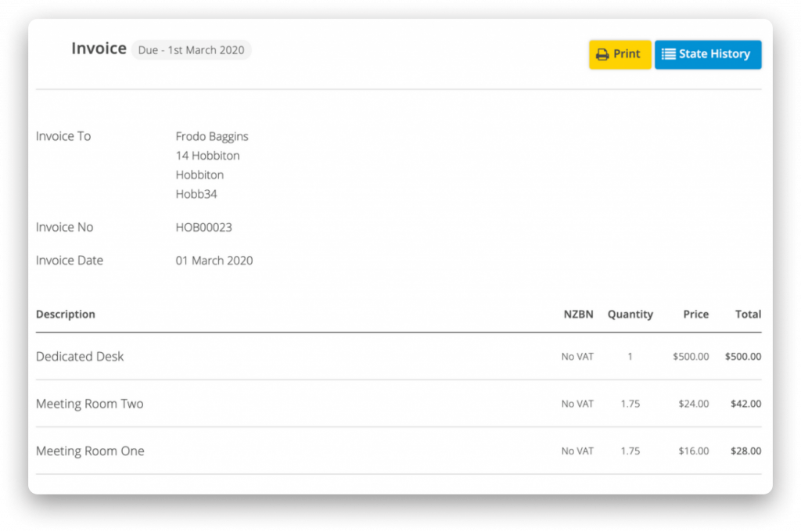Screen dimensions: 801x532
Task: Click the Total column header
Action: pos(748,315)
